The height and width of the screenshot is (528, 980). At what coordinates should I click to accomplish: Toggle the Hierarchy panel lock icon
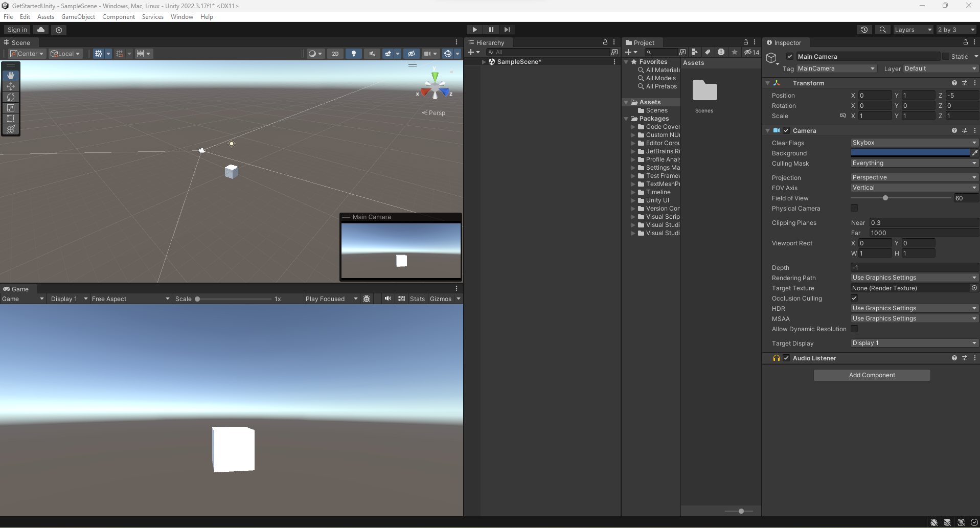click(x=605, y=42)
